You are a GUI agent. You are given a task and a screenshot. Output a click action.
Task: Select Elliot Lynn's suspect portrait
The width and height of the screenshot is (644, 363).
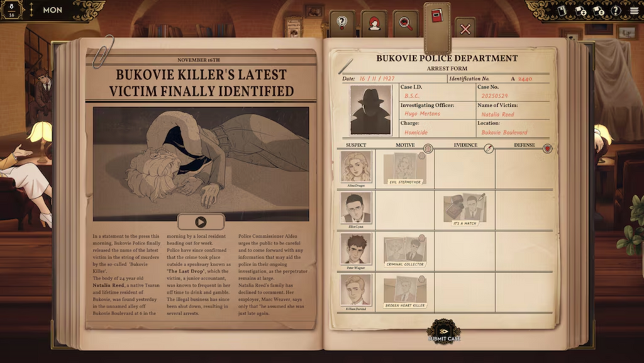(356, 208)
